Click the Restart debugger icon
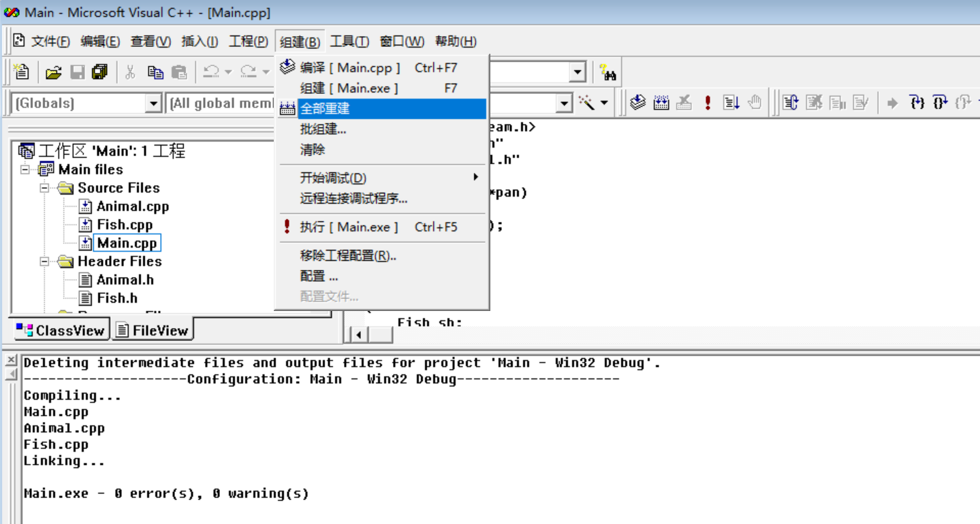 790,103
